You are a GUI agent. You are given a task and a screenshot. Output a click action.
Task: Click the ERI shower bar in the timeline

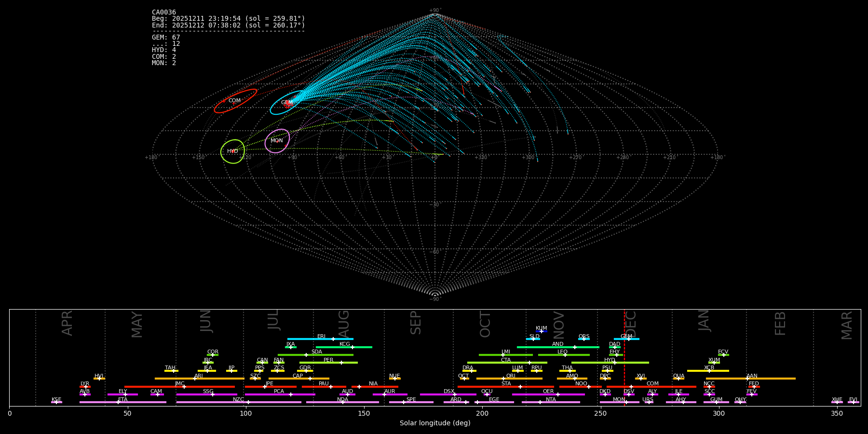click(x=320, y=339)
